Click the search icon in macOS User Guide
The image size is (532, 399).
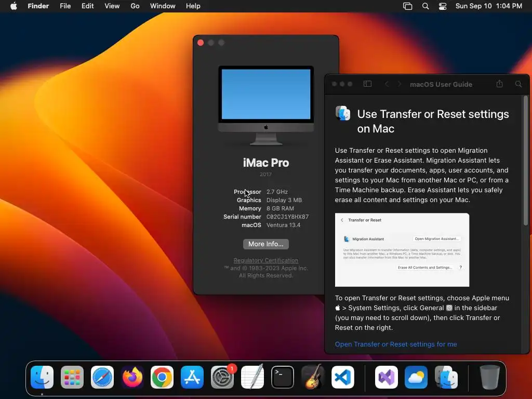point(518,84)
